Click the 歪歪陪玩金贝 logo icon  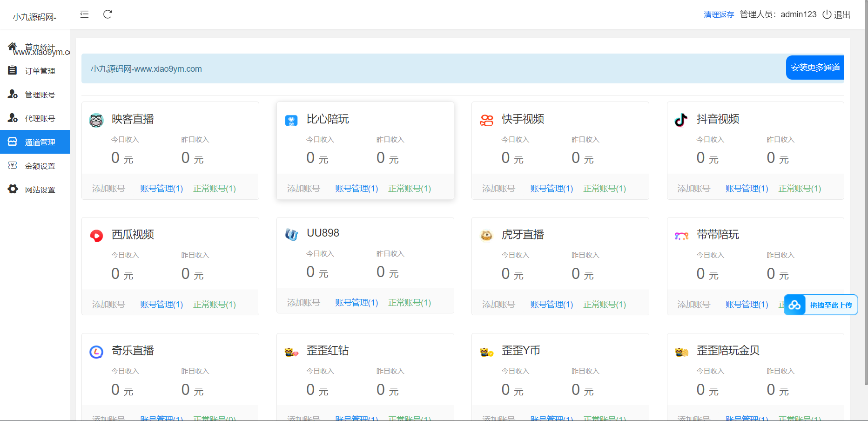click(681, 353)
